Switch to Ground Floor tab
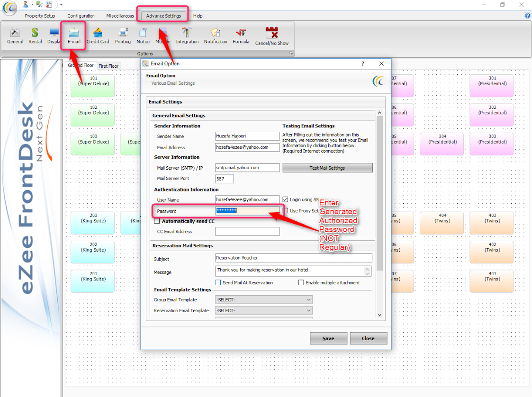The height and width of the screenshot is (397, 532). (x=81, y=65)
